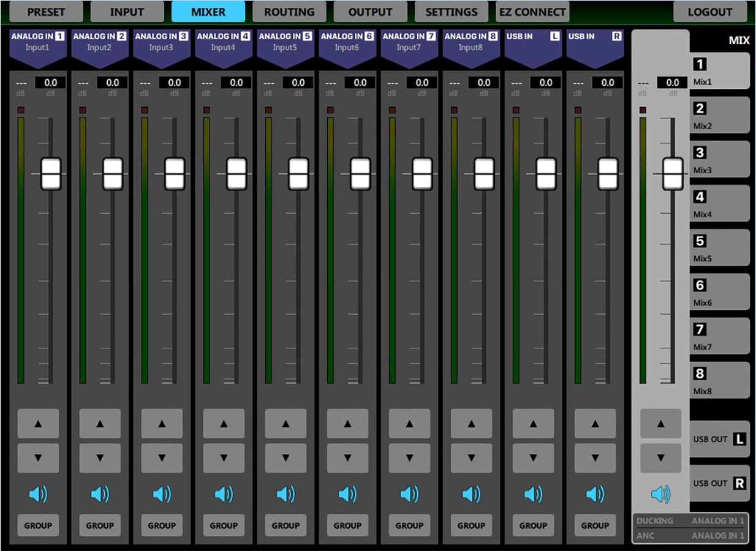Select Mix1 bus in the MIX list
Image resolution: width=756 pixels, height=551 pixels.
[x=720, y=71]
